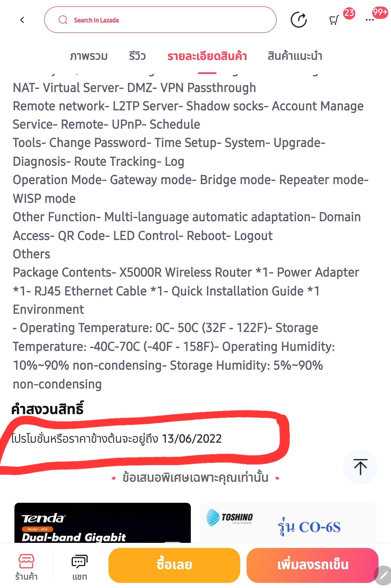Image resolution: width=391 pixels, height=588 pixels.
Task: Switch to the รีวิว tab
Action: coord(137,56)
